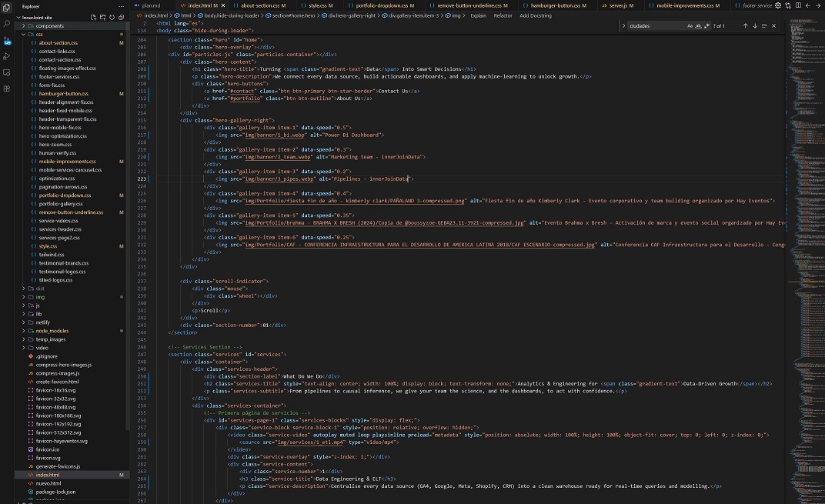The image size is (825, 504).
Task: Close the find widget
Action: click(x=774, y=26)
